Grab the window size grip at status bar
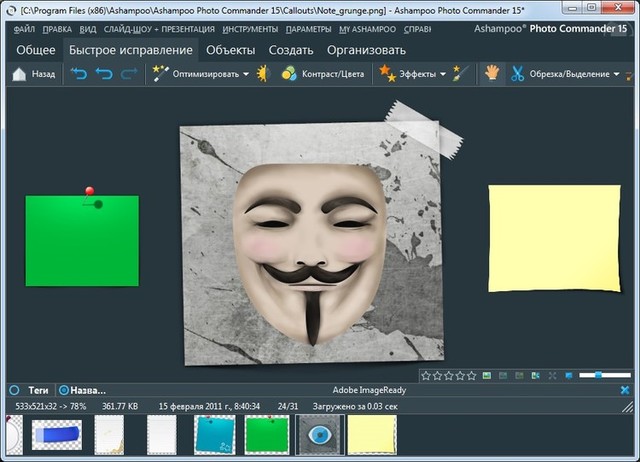 pos(627,407)
